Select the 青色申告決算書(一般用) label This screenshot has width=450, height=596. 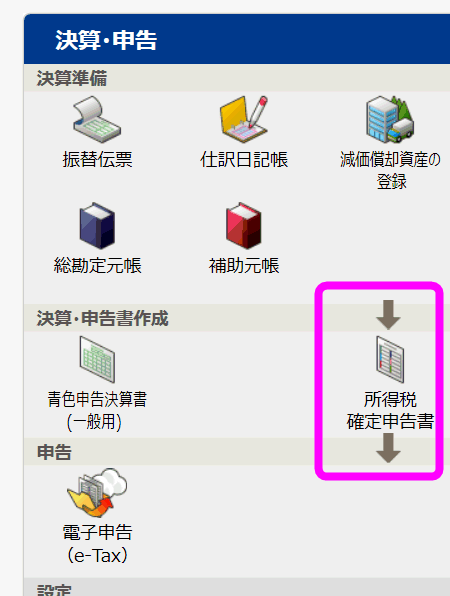tap(97, 411)
